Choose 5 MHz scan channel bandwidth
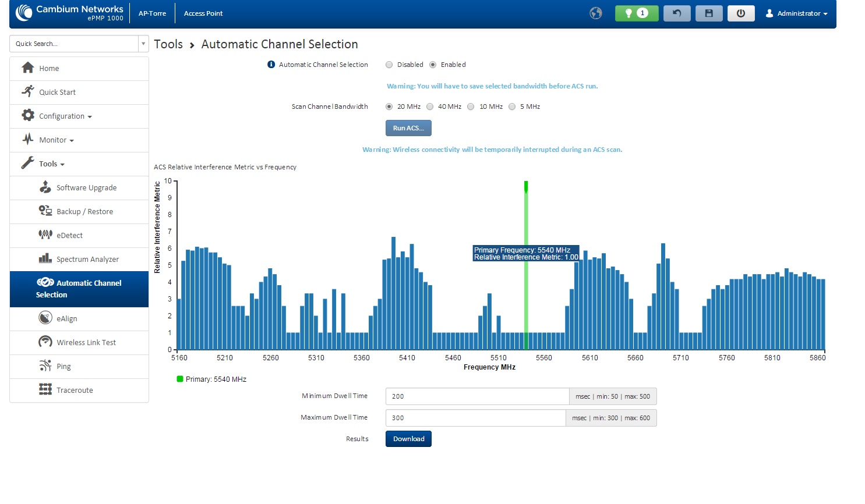This screenshot has width=865, height=504. [512, 107]
